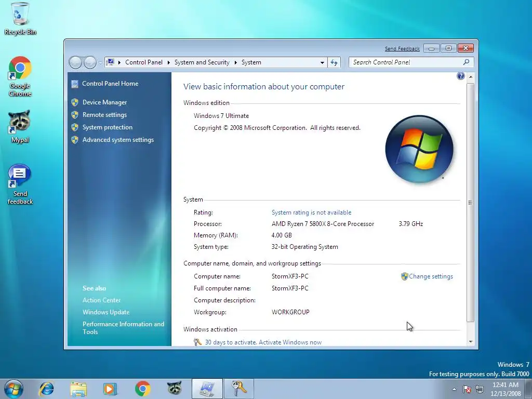This screenshot has width=532, height=399.
Task: Click the scrollbar up arrow
Action: click(x=471, y=77)
